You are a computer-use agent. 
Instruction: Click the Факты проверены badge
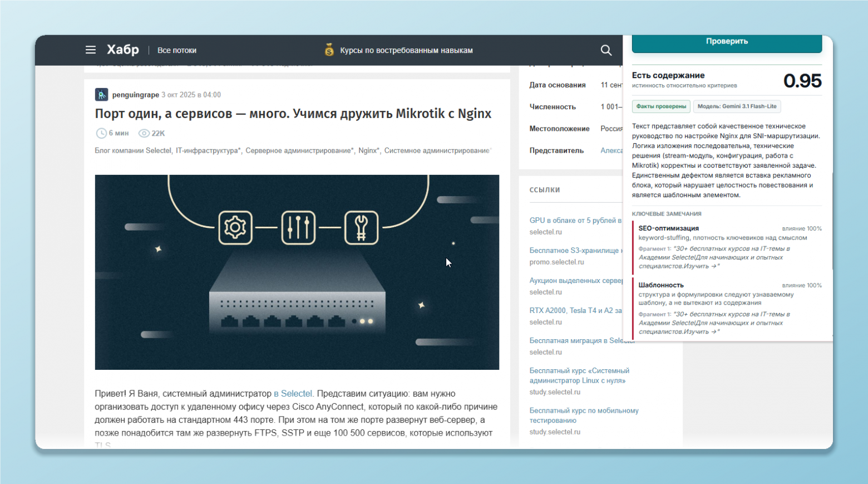tap(661, 106)
